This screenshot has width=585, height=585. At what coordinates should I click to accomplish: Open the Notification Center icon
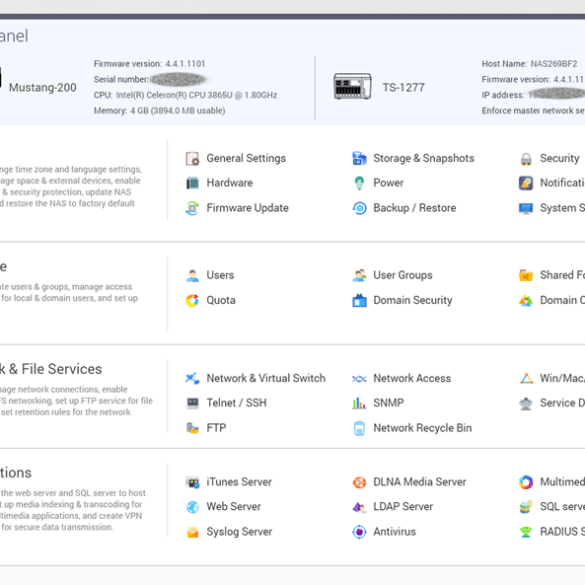526,183
